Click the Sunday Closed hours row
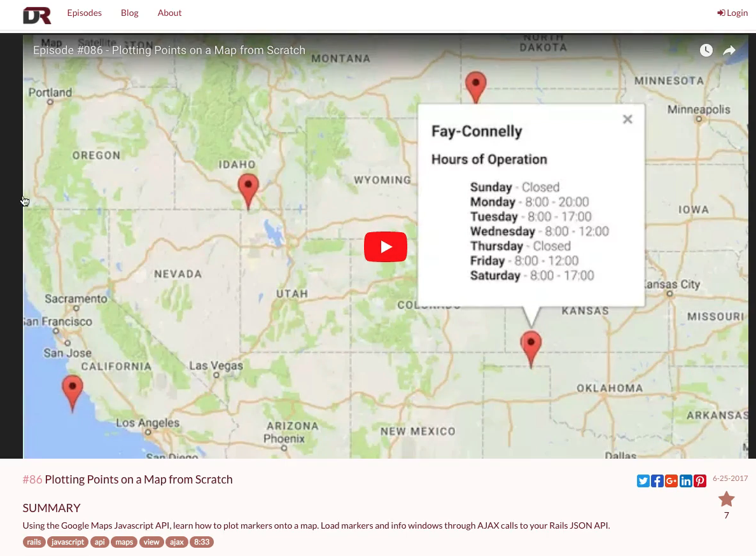This screenshot has height=556, width=756. click(514, 187)
